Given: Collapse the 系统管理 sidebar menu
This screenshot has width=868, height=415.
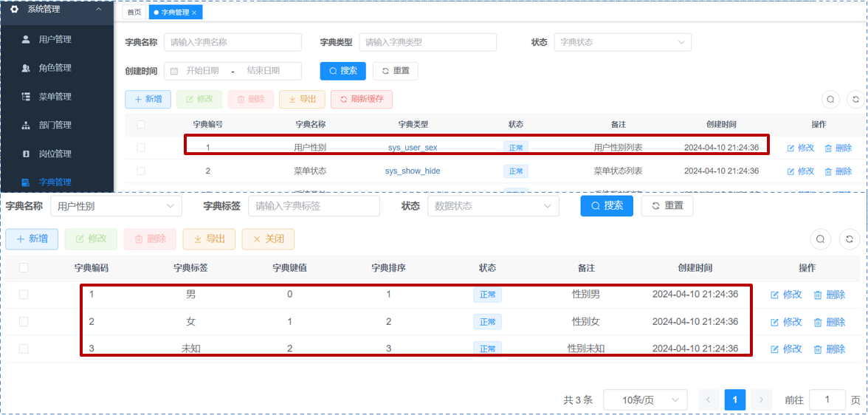Looking at the screenshot, I should click(x=99, y=10).
